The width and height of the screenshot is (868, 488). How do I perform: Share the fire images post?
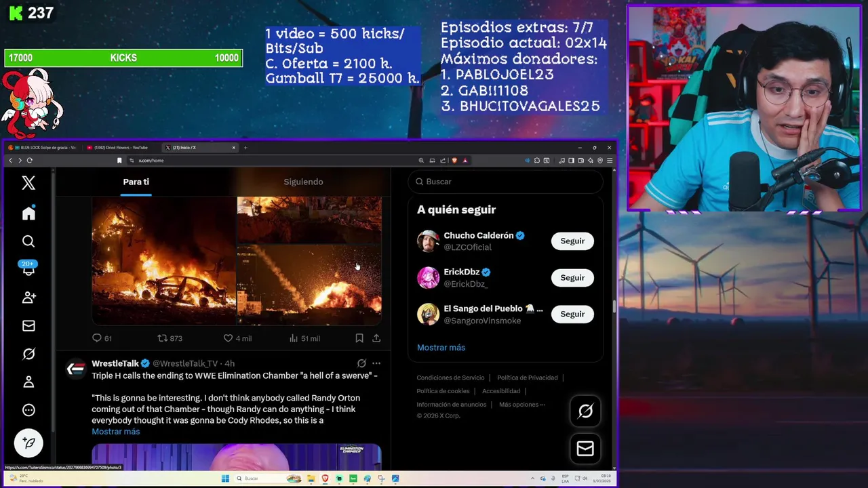376,338
